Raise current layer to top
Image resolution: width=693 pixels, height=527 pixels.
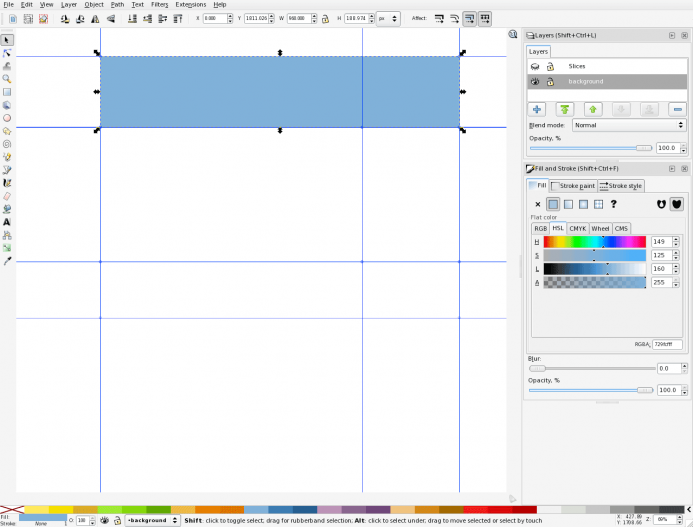pos(565,109)
